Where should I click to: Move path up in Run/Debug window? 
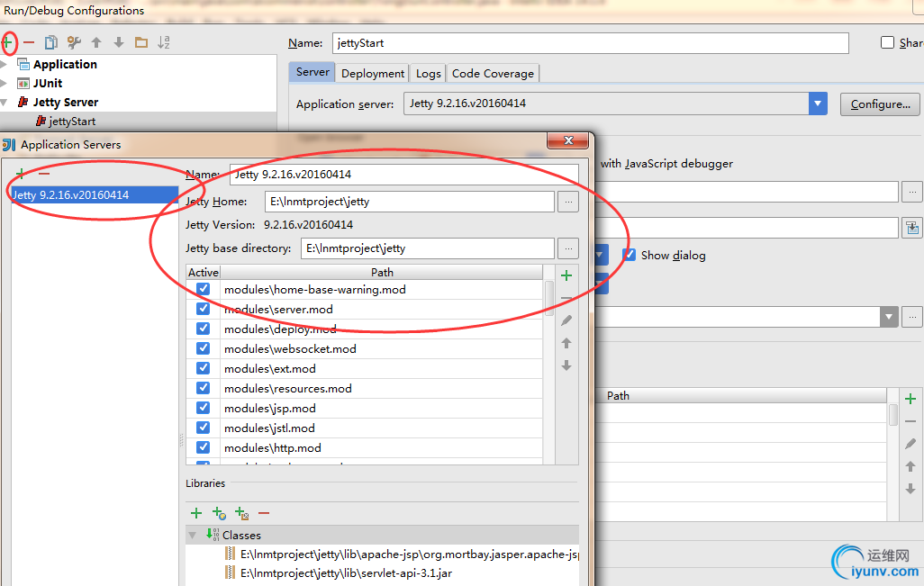[910, 466]
